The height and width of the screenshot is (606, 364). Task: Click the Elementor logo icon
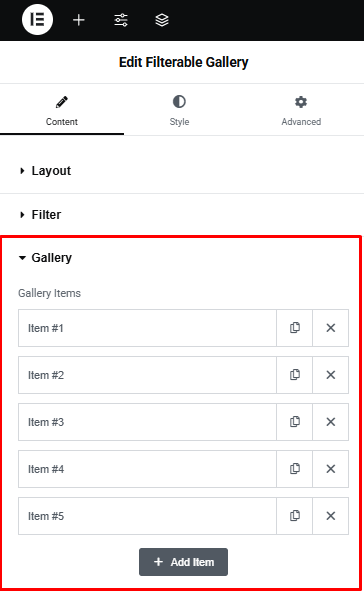(37, 19)
